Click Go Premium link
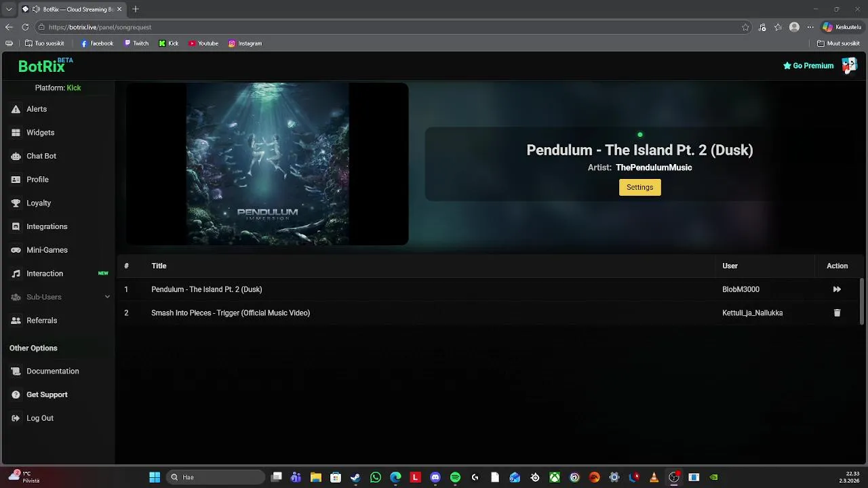 click(808, 66)
